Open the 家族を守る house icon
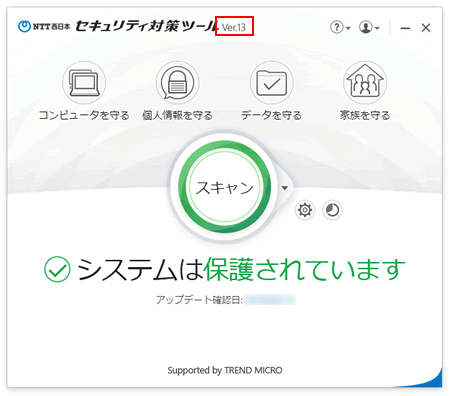The height and width of the screenshot is (396, 450). (x=365, y=83)
